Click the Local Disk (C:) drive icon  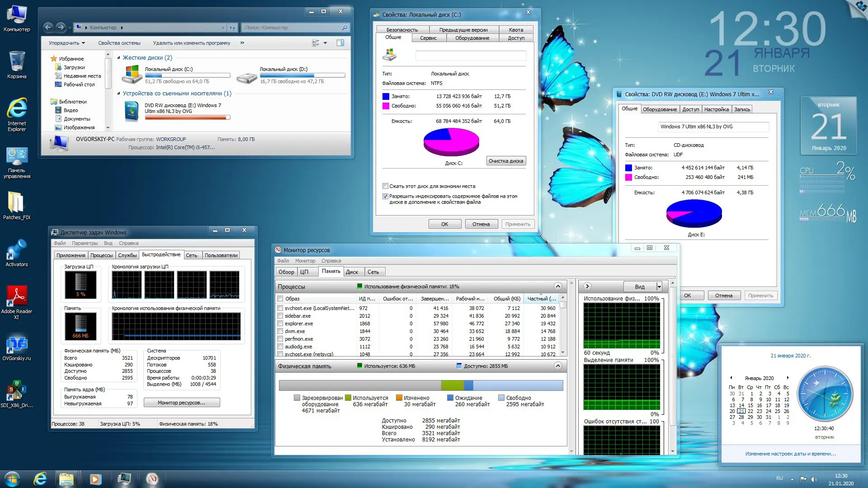(x=132, y=74)
